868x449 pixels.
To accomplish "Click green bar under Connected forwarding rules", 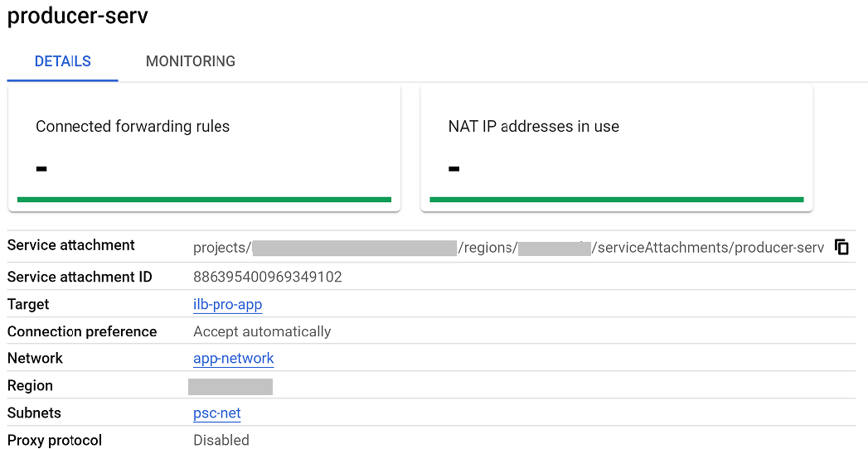I will tap(204, 199).
